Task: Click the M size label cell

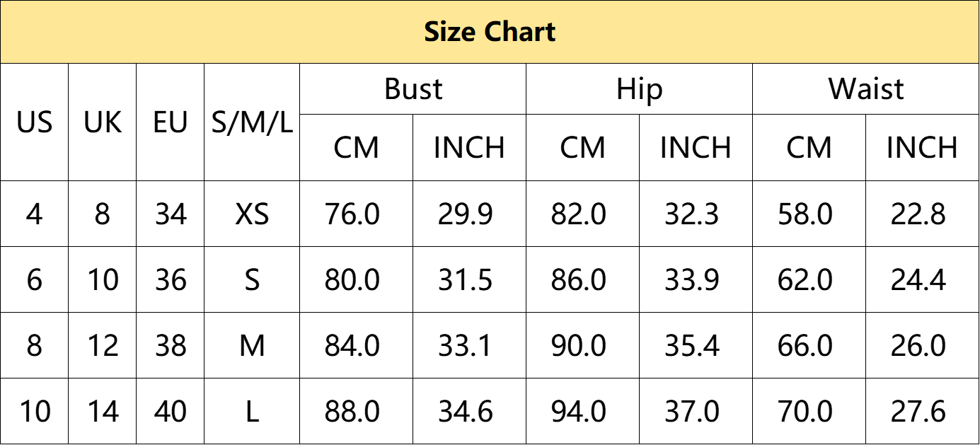Action: [x=252, y=345]
